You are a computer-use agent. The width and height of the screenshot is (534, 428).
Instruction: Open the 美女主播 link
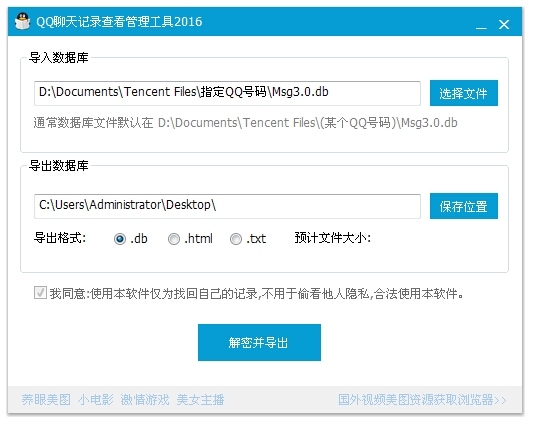coord(200,400)
